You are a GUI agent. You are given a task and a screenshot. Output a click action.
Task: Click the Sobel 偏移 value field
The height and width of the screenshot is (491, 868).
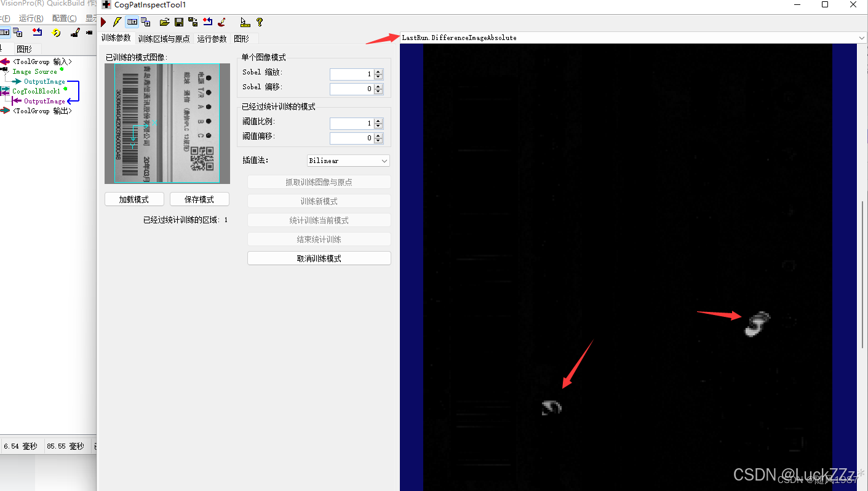pyautogui.click(x=351, y=89)
